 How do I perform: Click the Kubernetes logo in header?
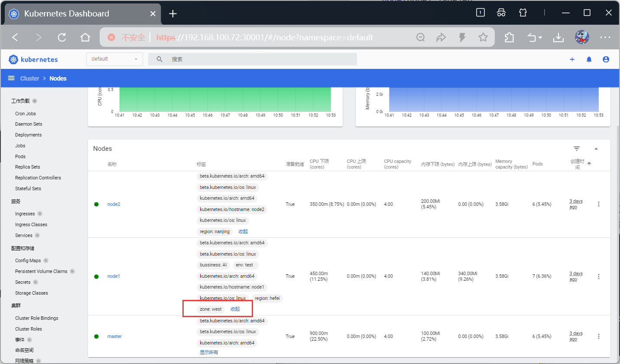[33, 59]
